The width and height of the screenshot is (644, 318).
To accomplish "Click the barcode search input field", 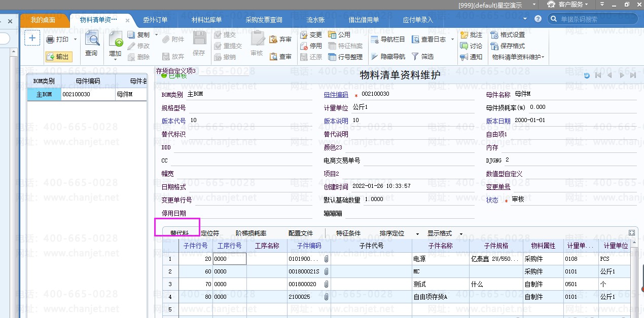I will click(x=596, y=19).
